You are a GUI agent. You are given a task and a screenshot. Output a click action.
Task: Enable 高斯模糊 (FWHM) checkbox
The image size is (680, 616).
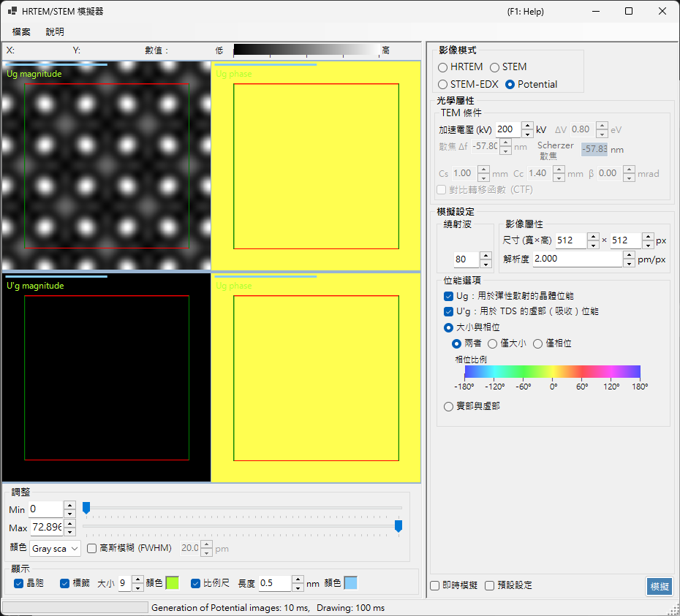[x=91, y=548]
